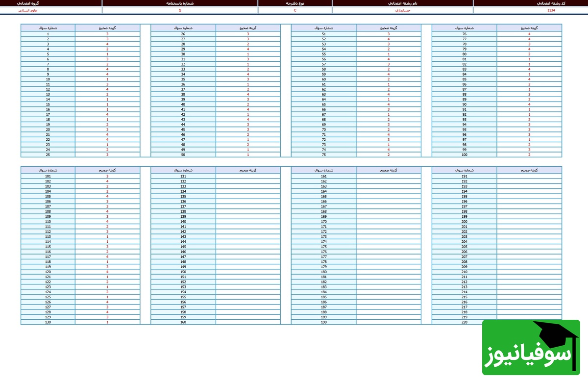Click question number 190 cell
588x383 pixels.
324,322
